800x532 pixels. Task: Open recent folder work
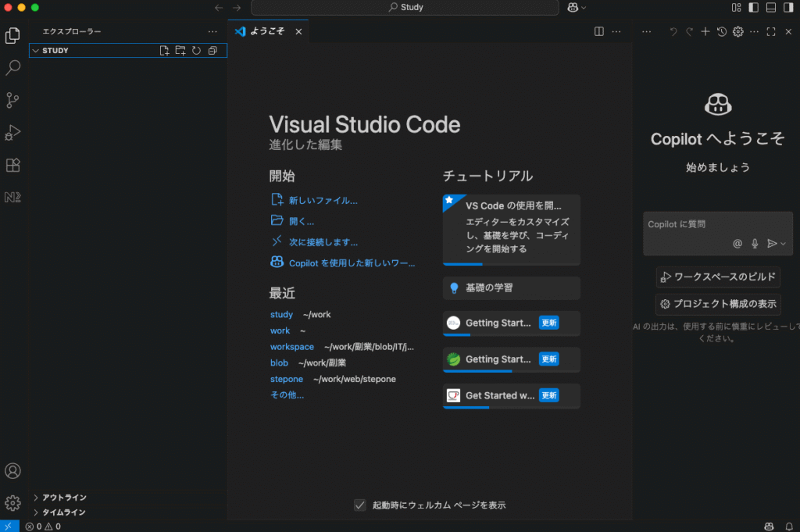coord(280,330)
